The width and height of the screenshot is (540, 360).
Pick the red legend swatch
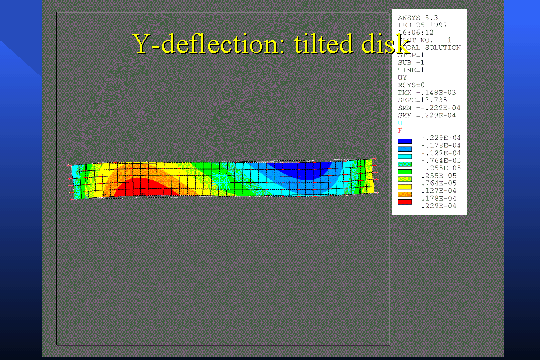[x=405, y=202]
